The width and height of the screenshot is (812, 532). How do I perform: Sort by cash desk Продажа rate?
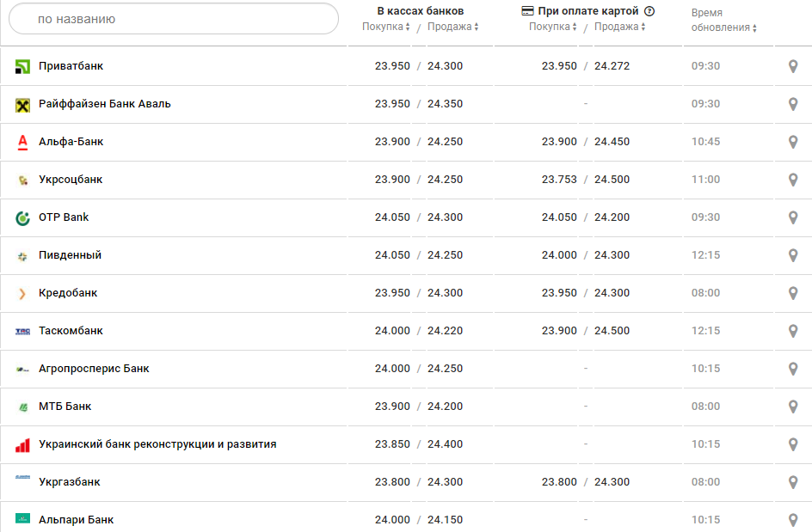452,27
